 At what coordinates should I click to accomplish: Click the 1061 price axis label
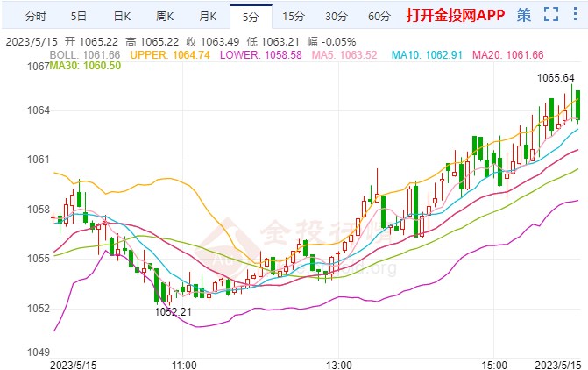38,160
